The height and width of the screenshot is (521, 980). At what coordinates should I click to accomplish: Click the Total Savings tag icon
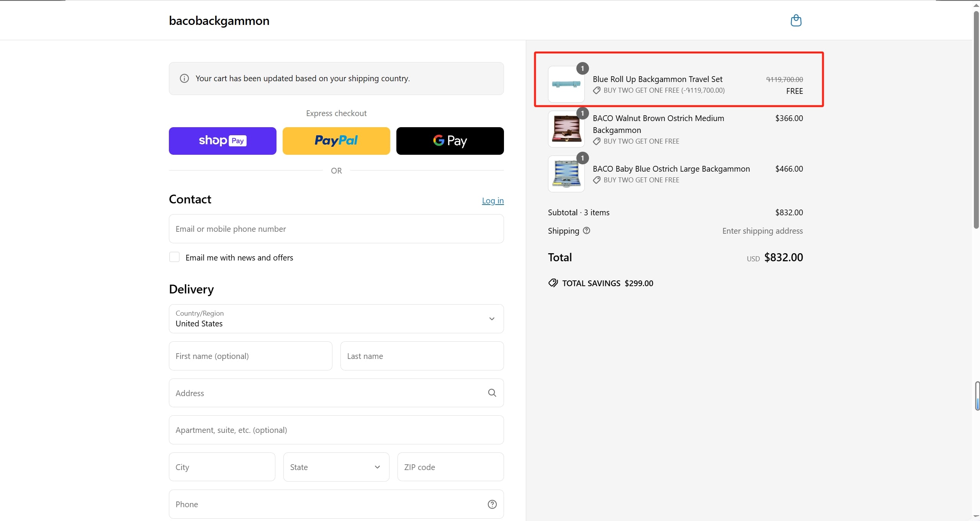pyautogui.click(x=553, y=283)
